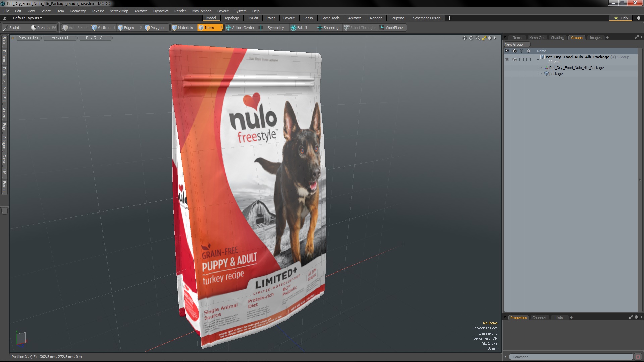Open the Properties panel gear settings
The height and width of the screenshot is (362, 644).
[x=637, y=317]
